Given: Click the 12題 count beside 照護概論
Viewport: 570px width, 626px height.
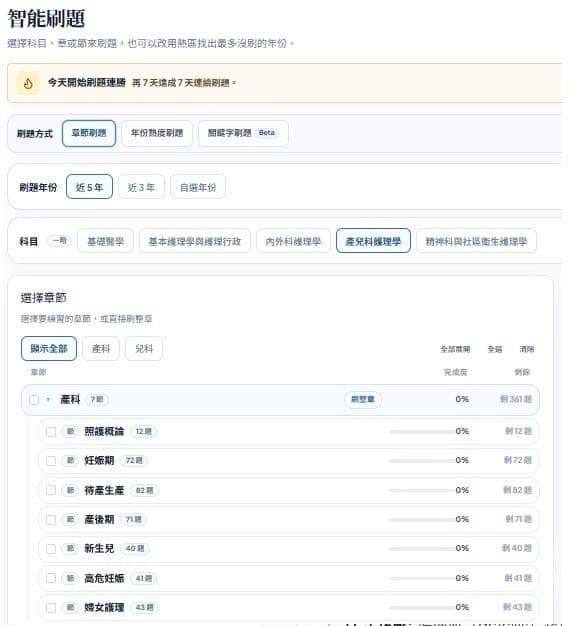Looking at the screenshot, I should point(143,431).
